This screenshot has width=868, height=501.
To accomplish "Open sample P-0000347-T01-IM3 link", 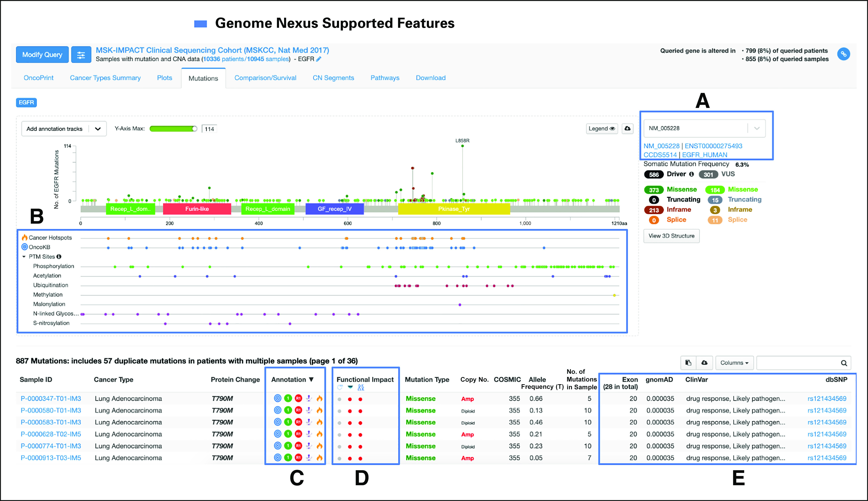I will coord(51,399).
